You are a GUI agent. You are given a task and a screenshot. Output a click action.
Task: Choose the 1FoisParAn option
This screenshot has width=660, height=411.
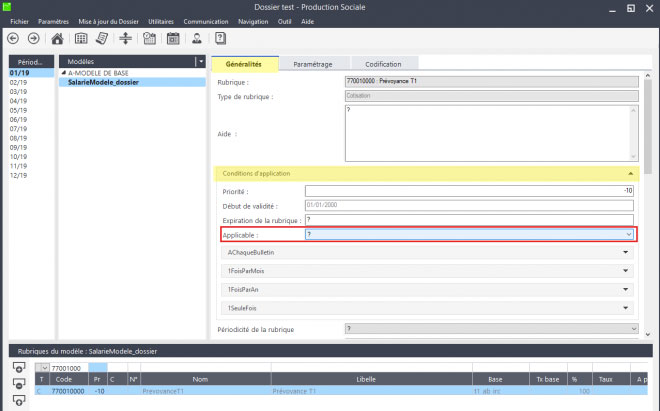[427, 289]
